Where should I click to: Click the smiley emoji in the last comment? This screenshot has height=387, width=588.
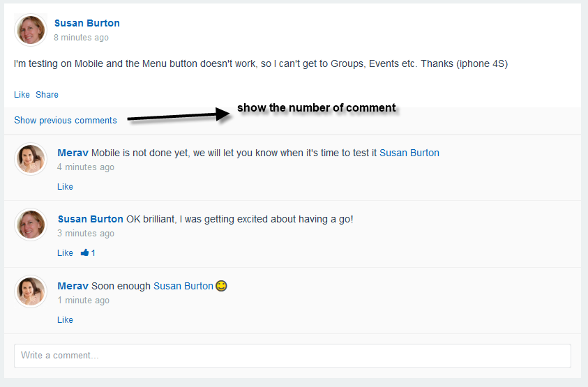[221, 286]
